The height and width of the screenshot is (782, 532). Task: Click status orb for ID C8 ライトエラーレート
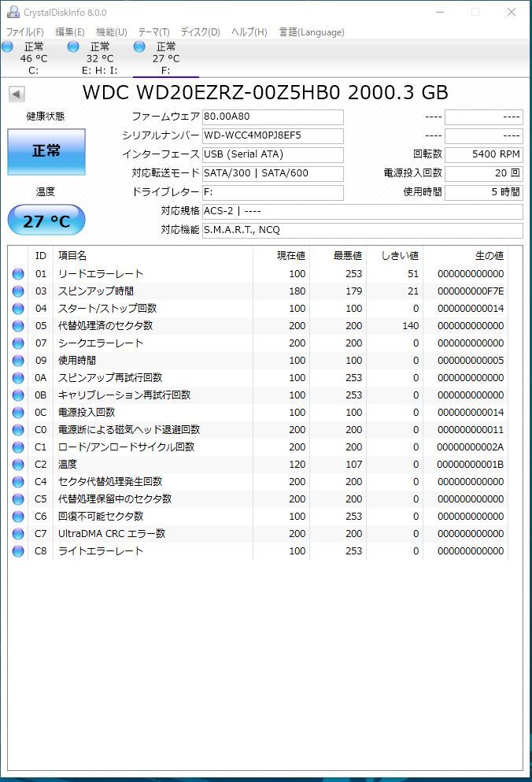(x=18, y=551)
